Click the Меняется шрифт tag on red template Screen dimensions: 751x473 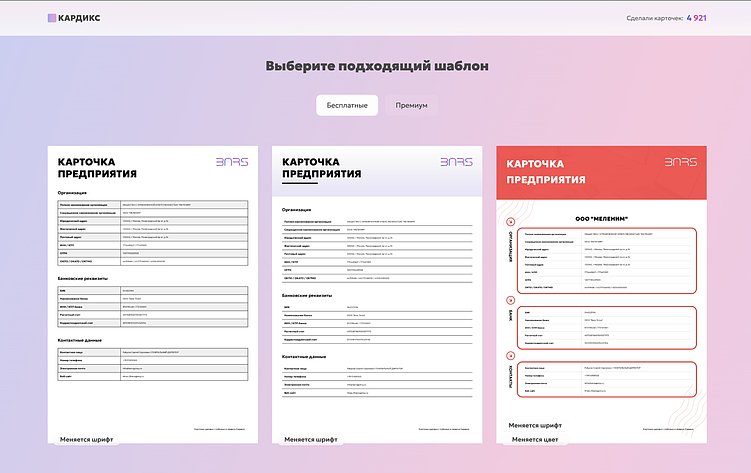point(535,425)
